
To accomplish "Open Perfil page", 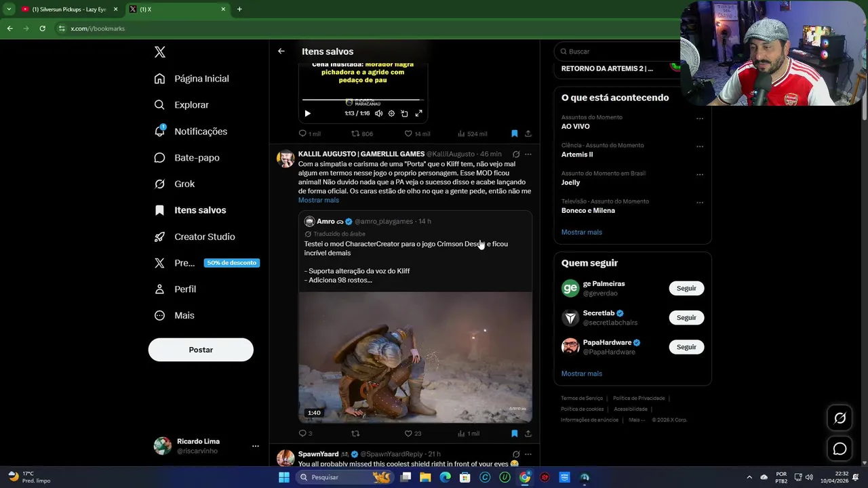I will 176,289.
